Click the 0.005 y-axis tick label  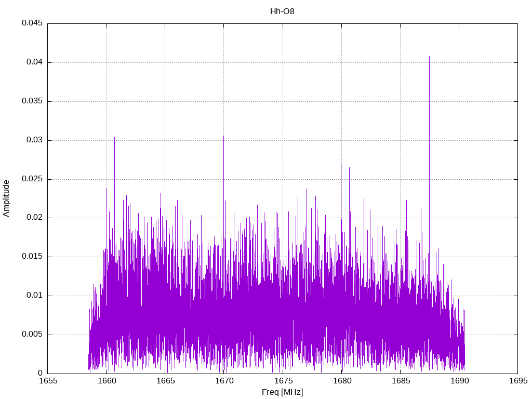[x=32, y=334]
